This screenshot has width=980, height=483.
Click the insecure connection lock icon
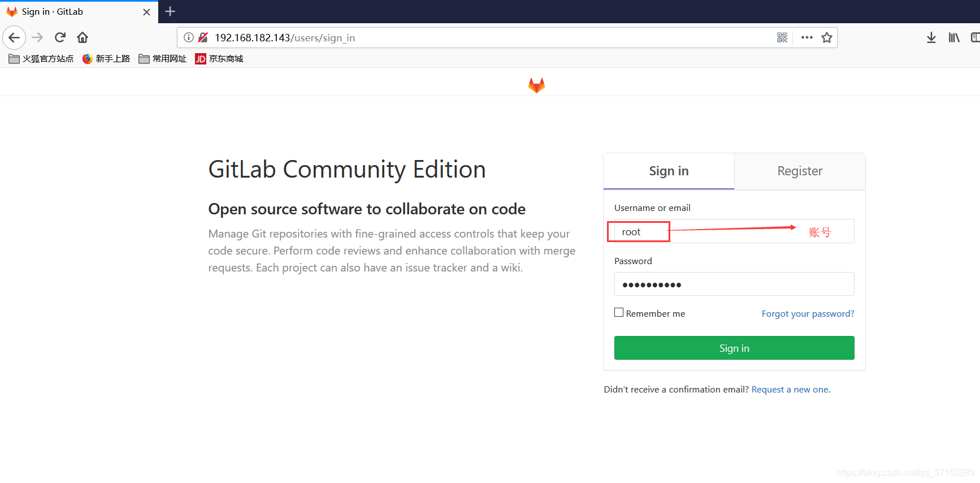(203, 38)
